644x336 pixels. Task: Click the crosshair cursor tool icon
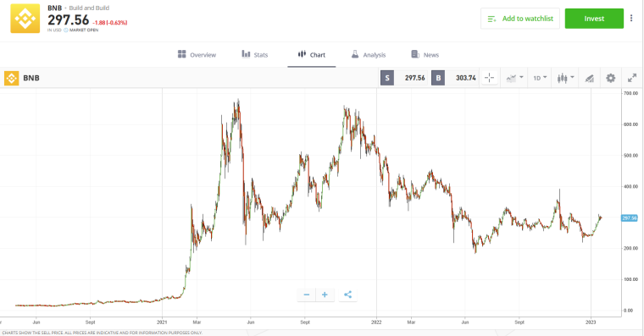(489, 78)
